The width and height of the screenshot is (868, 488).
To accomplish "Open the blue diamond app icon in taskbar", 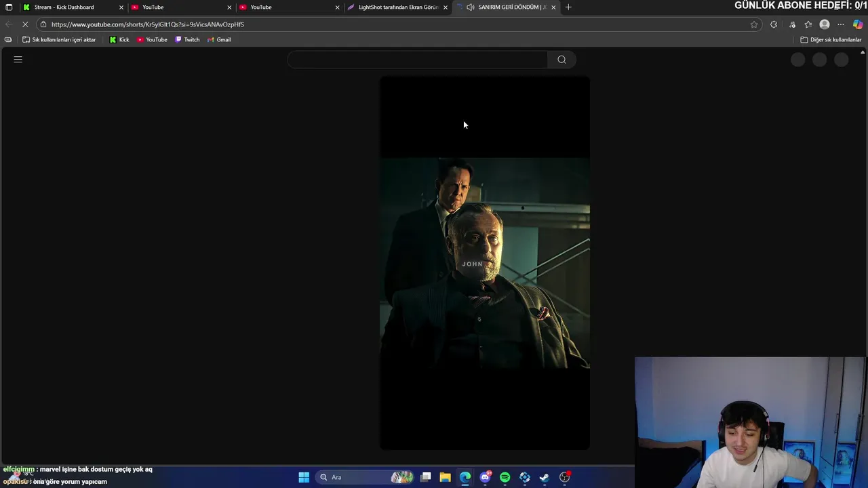I will (524, 477).
